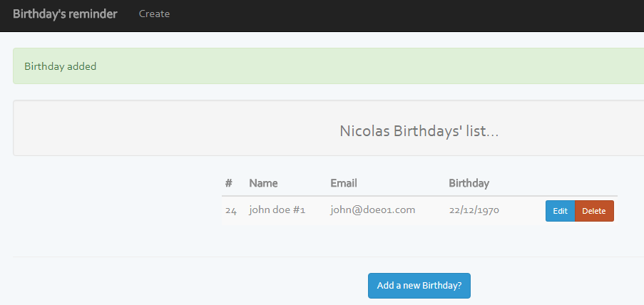
Task: Click the 22/12/1970 birthday date cell
Action: tap(474, 210)
